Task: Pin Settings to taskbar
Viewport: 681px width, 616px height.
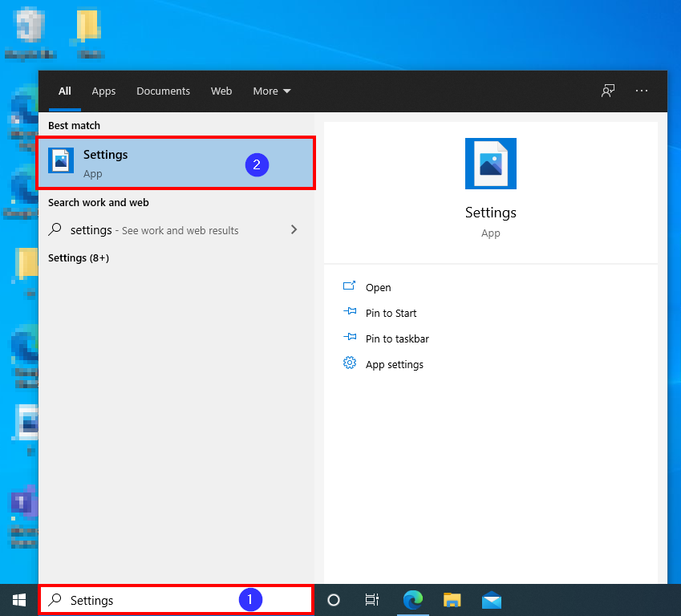Action: point(397,338)
